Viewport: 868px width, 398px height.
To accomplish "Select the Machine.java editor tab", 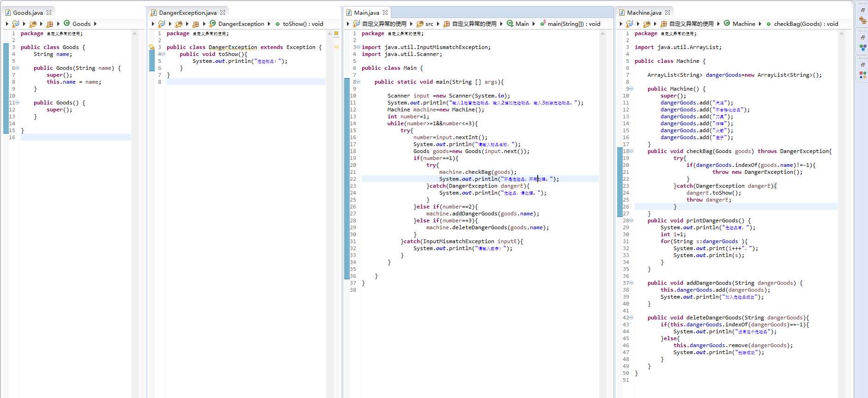I will click(644, 12).
